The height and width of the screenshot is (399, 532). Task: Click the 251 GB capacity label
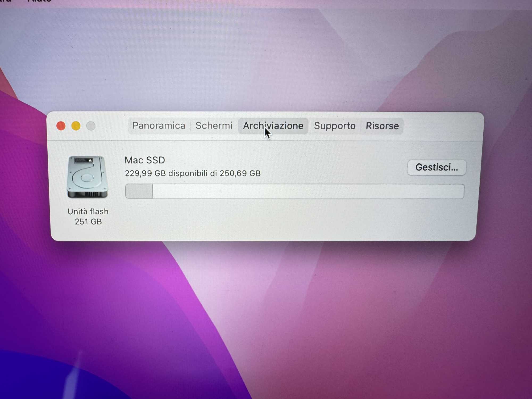click(x=88, y=222)
